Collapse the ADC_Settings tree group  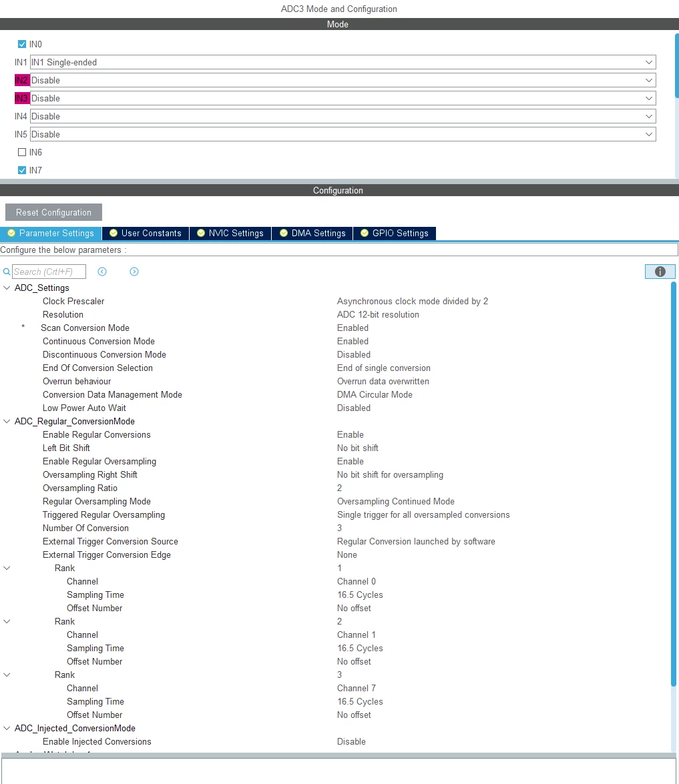tap(7, 288)
